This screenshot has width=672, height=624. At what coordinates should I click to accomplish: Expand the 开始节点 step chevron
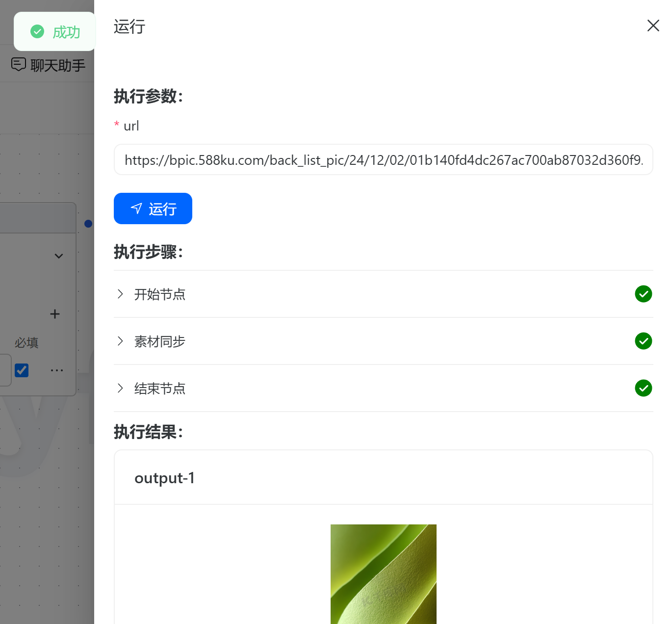coord(120,294)
